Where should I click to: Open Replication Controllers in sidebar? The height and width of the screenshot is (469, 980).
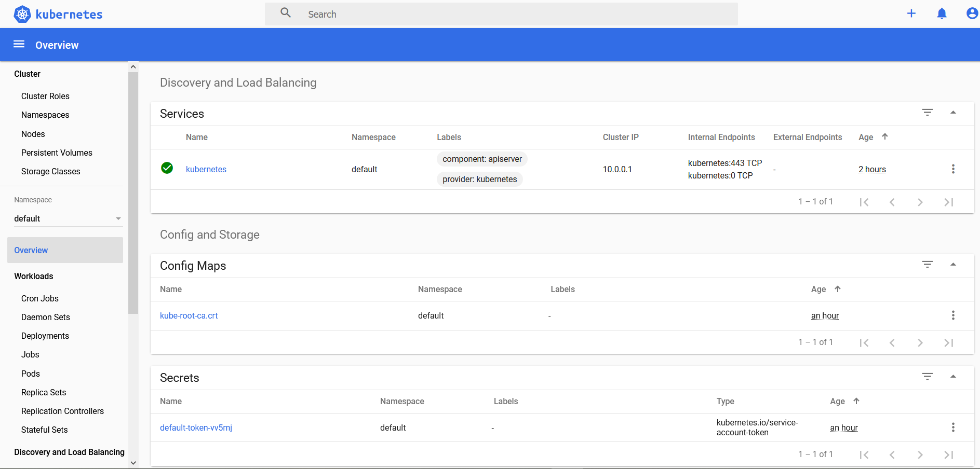click(x=62, y=411)
